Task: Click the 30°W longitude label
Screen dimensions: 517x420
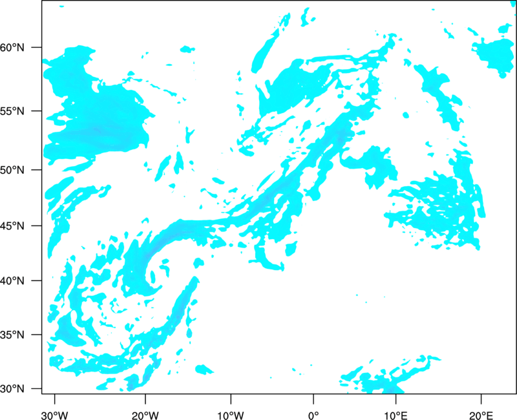Action: [54, 415]
